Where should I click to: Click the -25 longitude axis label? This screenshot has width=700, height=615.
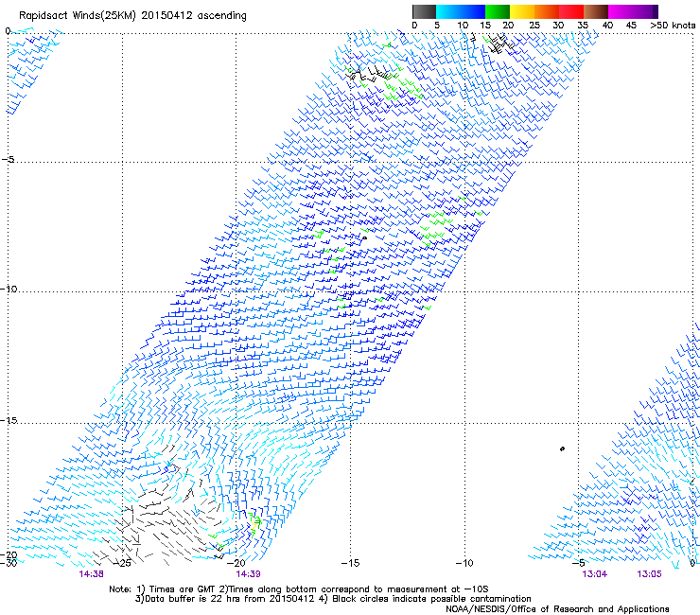coord(122,563)
